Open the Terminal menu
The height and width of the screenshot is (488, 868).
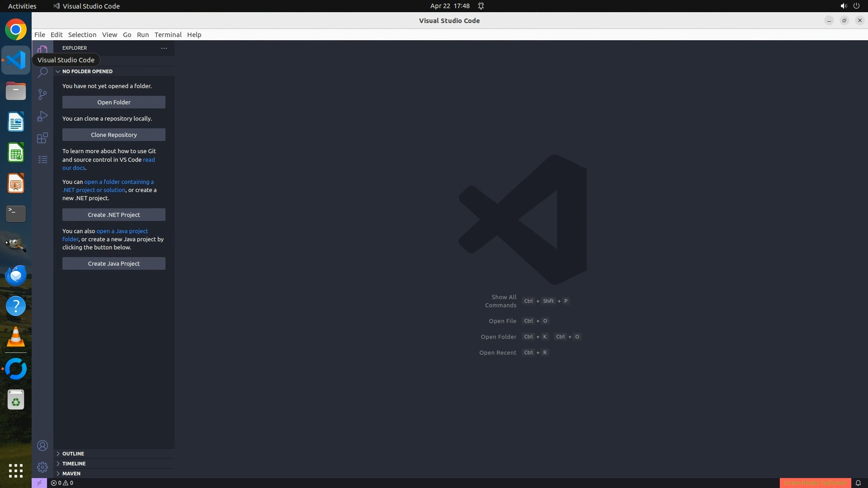pos(168,35)
